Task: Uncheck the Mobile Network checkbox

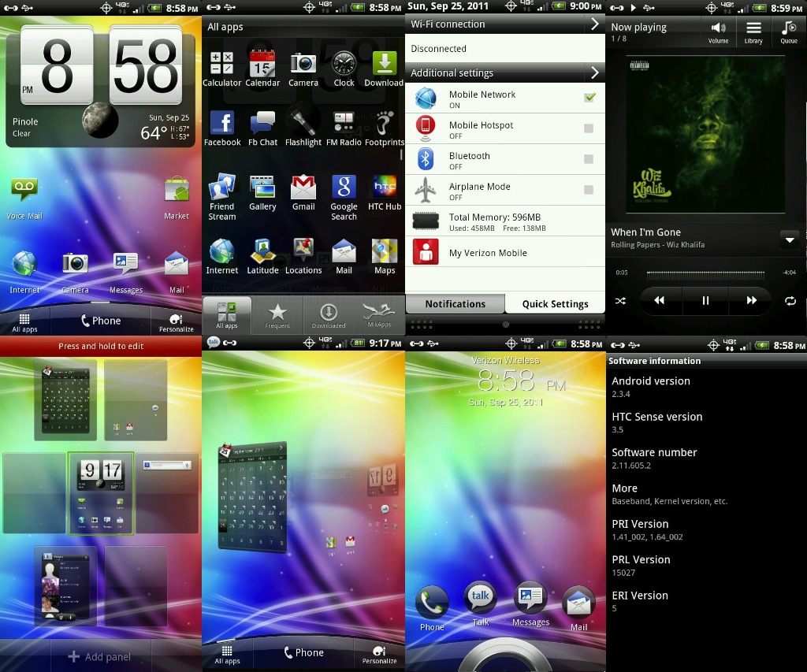Action: click(589, 97)
